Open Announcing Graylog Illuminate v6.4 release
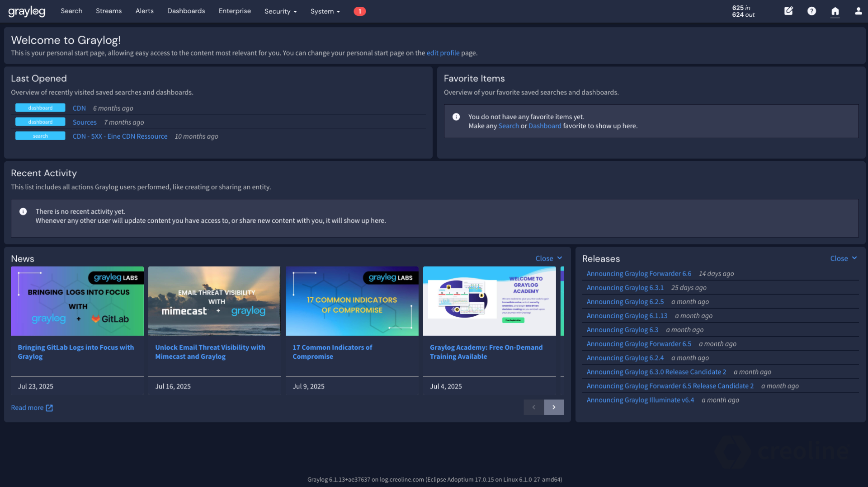 click(x=640, y=399)
